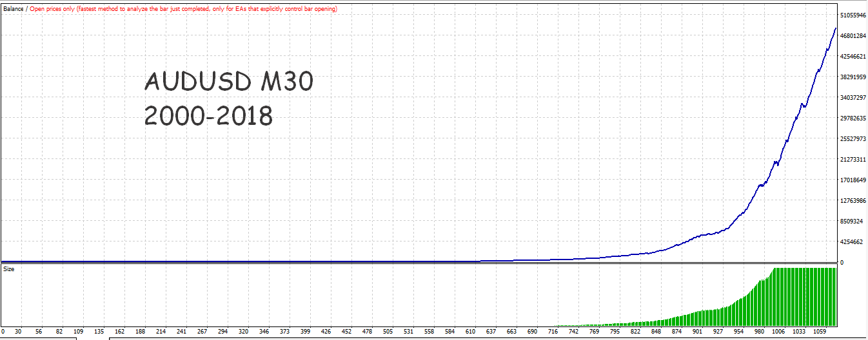Screen dimensions: 868x340
Task: Click trade number 478 on horizontal axis
Action: point(368,332)
